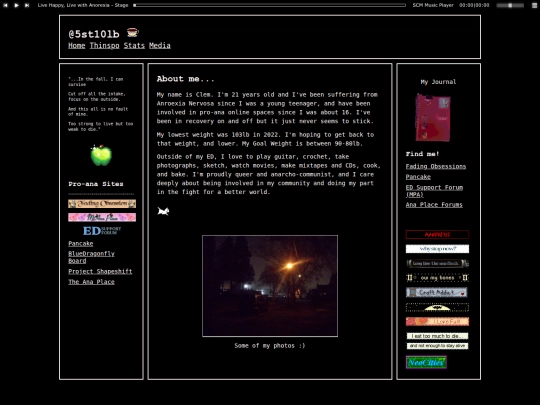Click the 'on my bones' dotted badge
The height and width of the screenshot is (405, 540).
coord(437,278)
